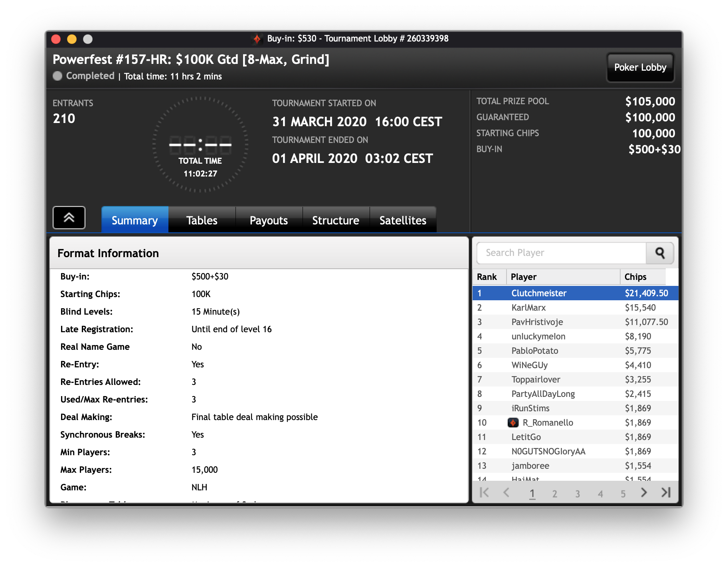Sort list by Player column header
This screenshot has height=567, width=728.
[x=563, y=277]
